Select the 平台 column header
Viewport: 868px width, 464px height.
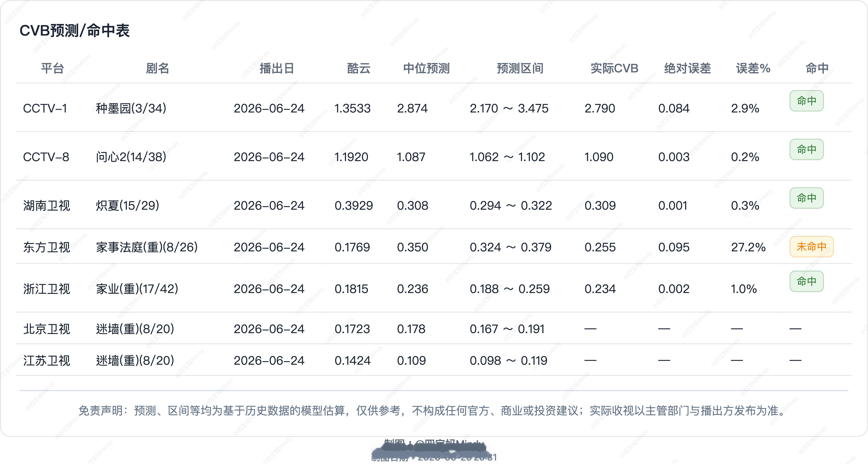[53, 68]
